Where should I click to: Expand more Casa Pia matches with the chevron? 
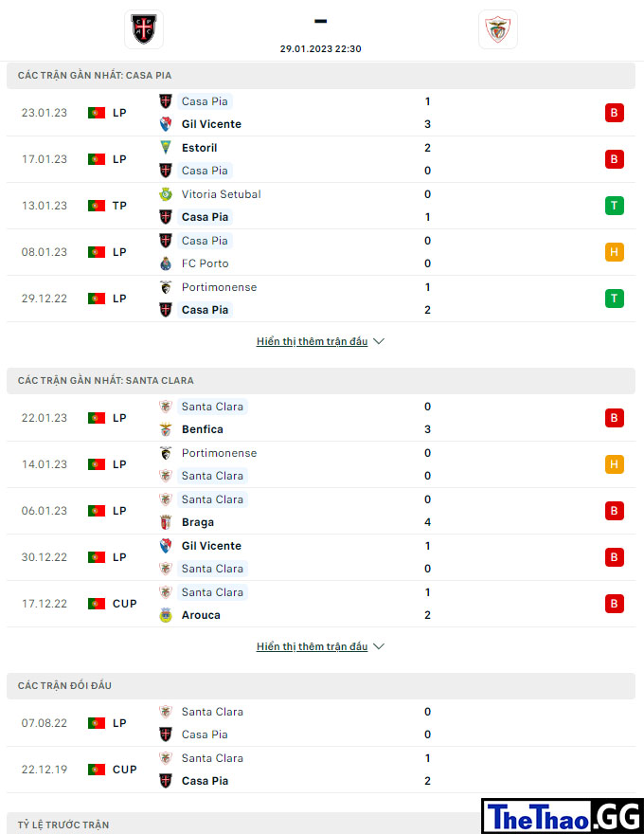click(379, 341)
